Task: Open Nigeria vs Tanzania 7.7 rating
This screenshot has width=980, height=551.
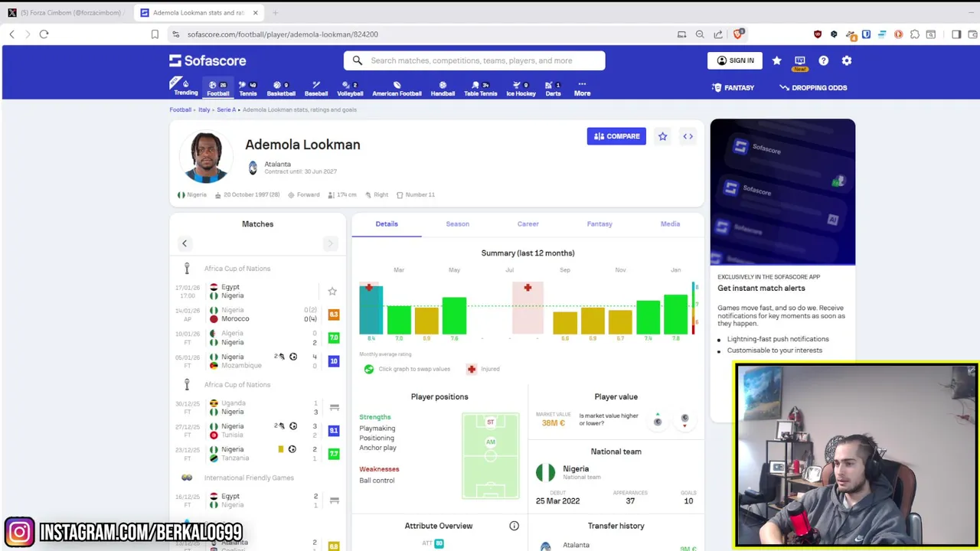Action: (334, 454)
